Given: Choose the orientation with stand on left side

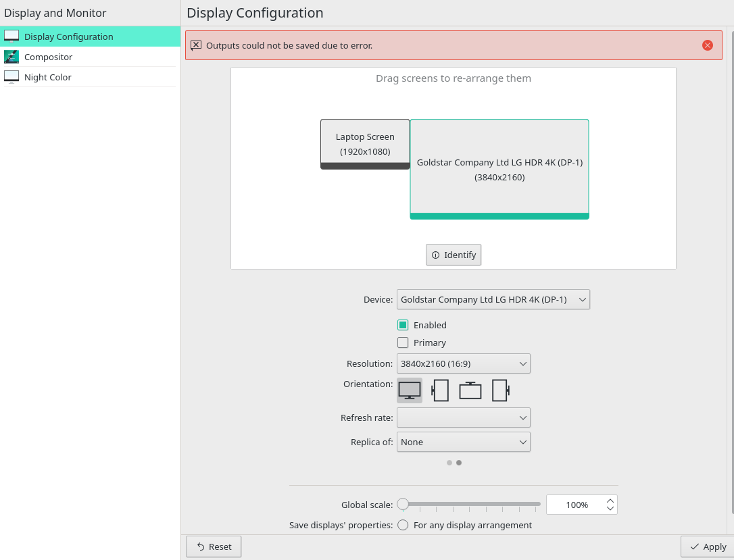Looking at the screenshot, I should tap(440, 390).
